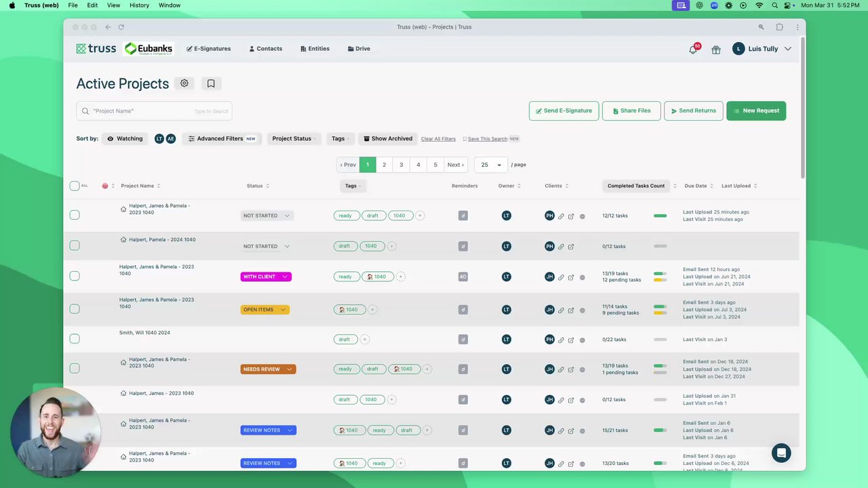Reload the Truss page
868x488 pixels.
click(121, 27)
